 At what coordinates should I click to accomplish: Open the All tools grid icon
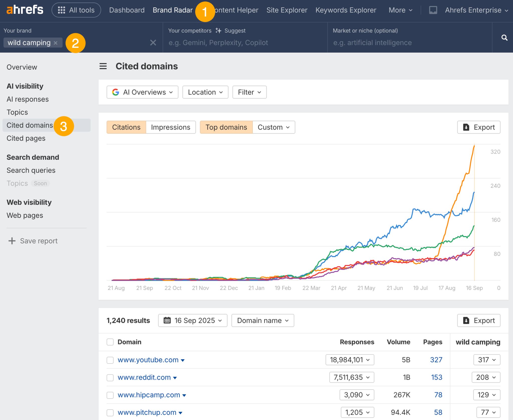click(x=62, y=10)
